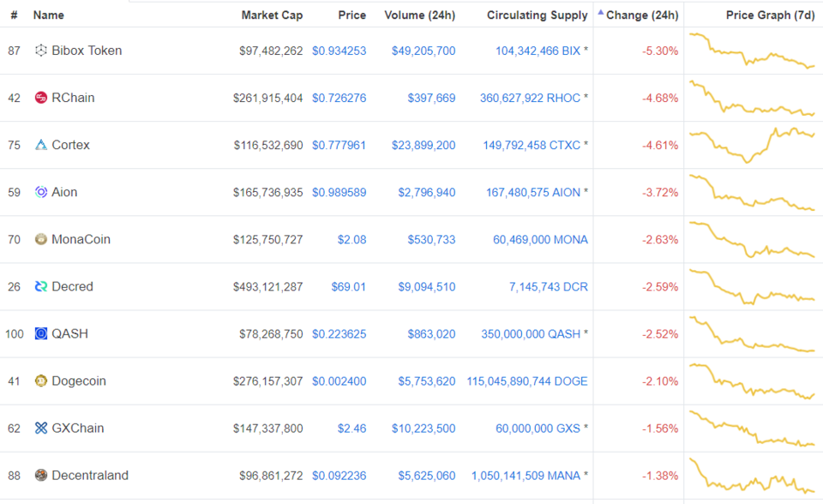Click Dogecoin volume $5,753,620
This screenshot has height=504, width=823.
coord(427,381)
